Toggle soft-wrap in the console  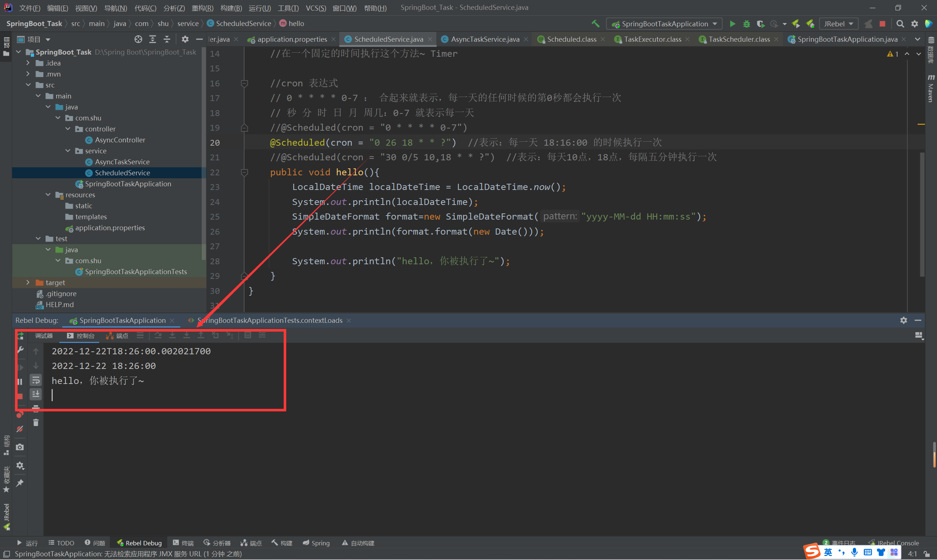pos(36,380)
